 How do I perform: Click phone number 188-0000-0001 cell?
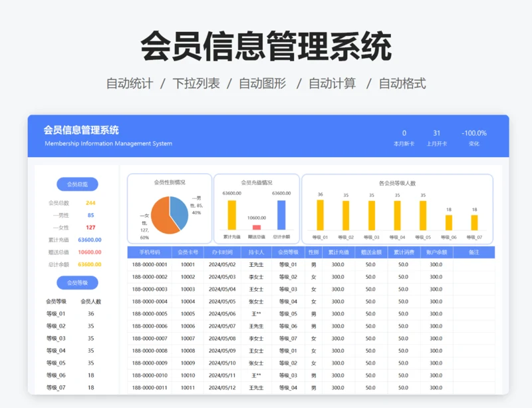click(150, 265)
